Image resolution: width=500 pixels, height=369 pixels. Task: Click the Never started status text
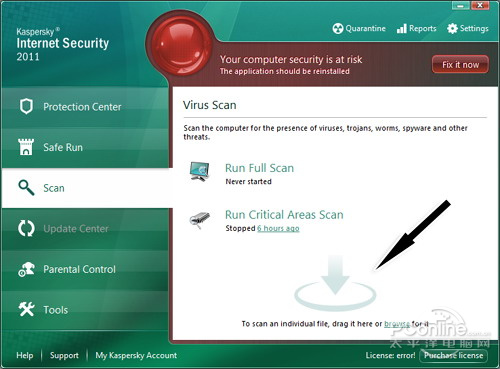pos(248,182)
